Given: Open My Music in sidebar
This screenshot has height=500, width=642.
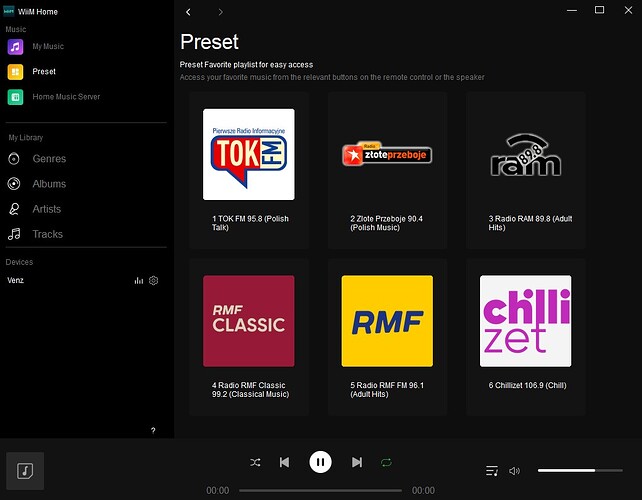Looking at the screenshot, I should point(48,46).
